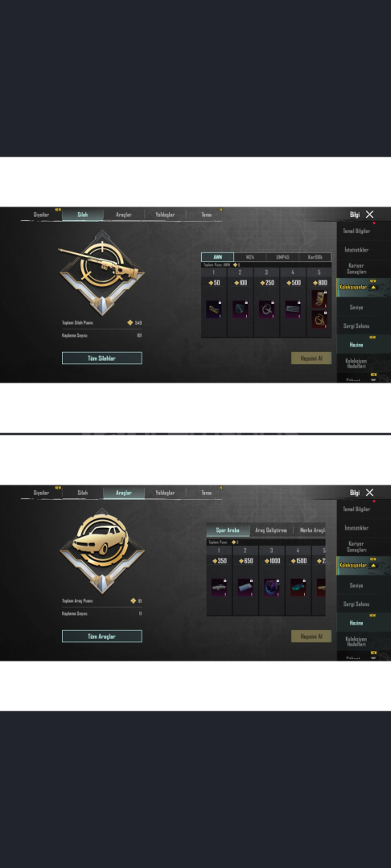Switch to the UMP45 weapon tab

point(282,257)
